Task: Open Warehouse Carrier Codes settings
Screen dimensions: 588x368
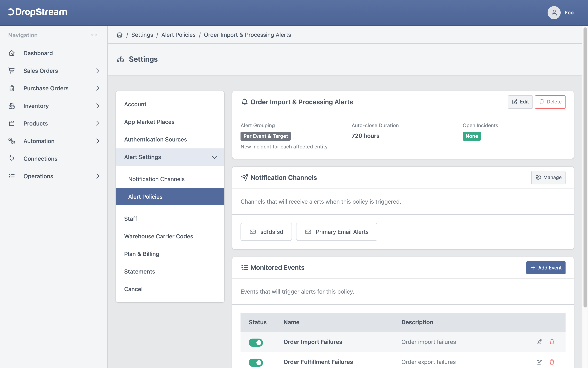Action: point(170,236)
